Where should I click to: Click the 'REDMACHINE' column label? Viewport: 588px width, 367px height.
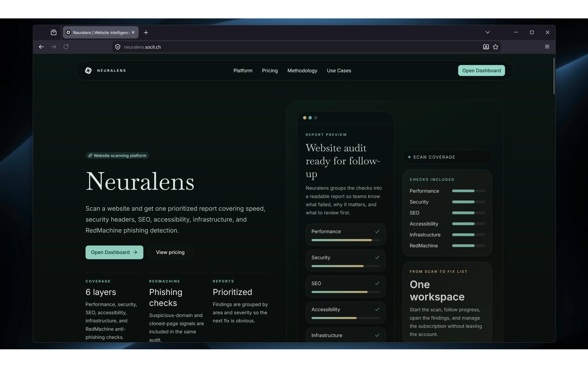point(165,281)
